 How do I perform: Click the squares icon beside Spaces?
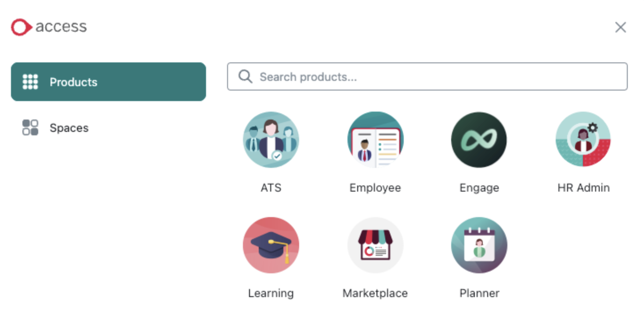coord(30,128)
